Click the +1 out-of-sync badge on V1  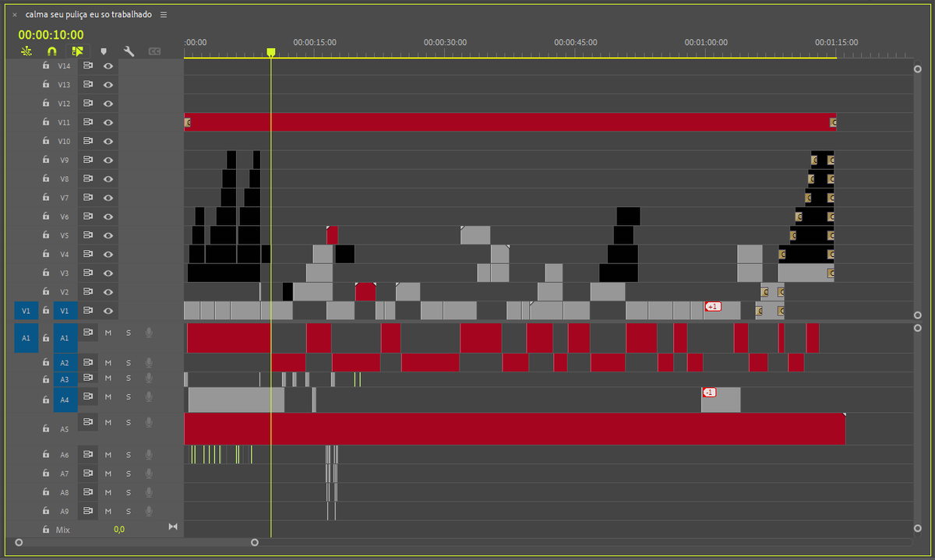(713, 307)
